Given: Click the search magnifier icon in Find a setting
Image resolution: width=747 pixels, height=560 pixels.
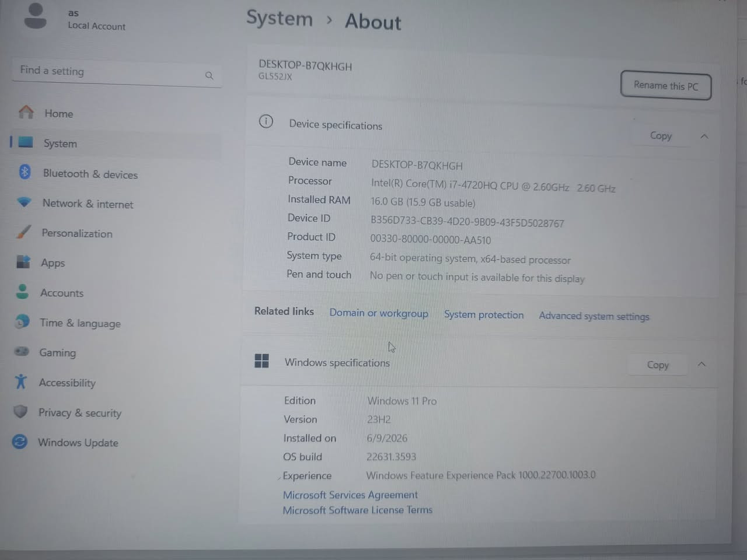Looking at the screenshot, I should click(x=209, y=75).
